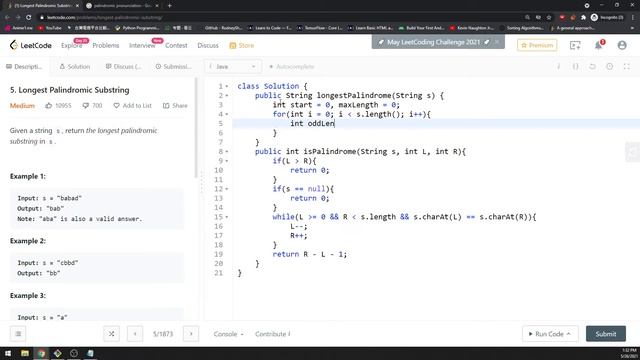Open the problem list hamburger icon
This screenshot has height=360, width=640.
click(x=18, y=333)
